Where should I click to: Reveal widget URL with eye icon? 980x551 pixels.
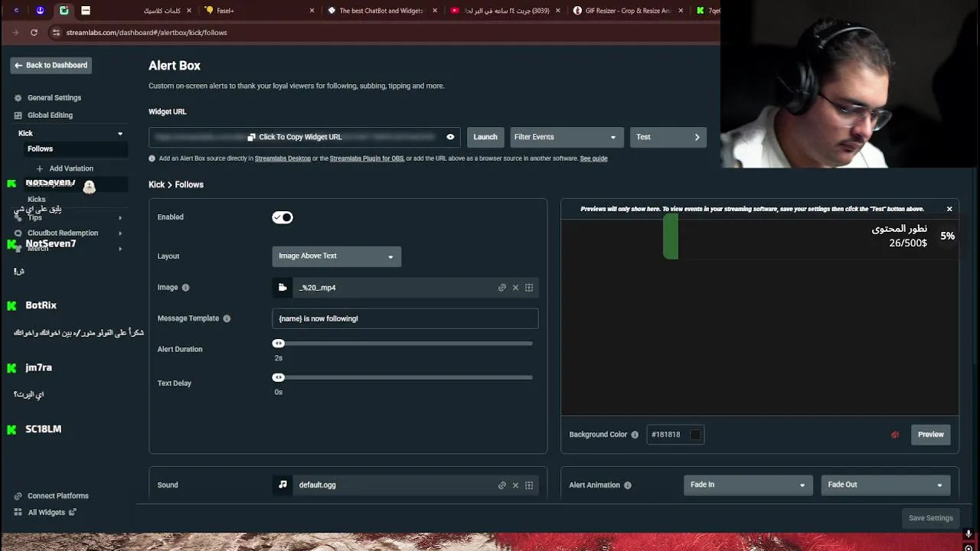coord(450,137)
